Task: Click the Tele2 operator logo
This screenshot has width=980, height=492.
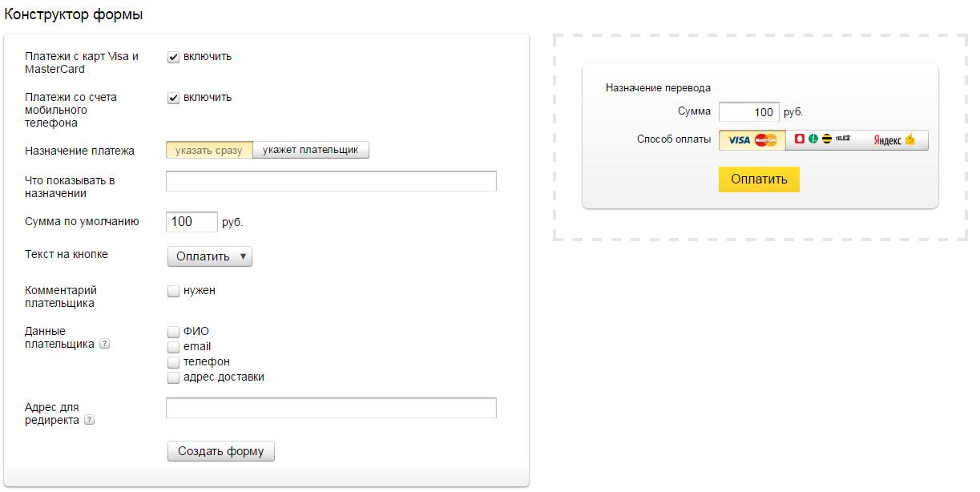Action: (x=842, y=139)
